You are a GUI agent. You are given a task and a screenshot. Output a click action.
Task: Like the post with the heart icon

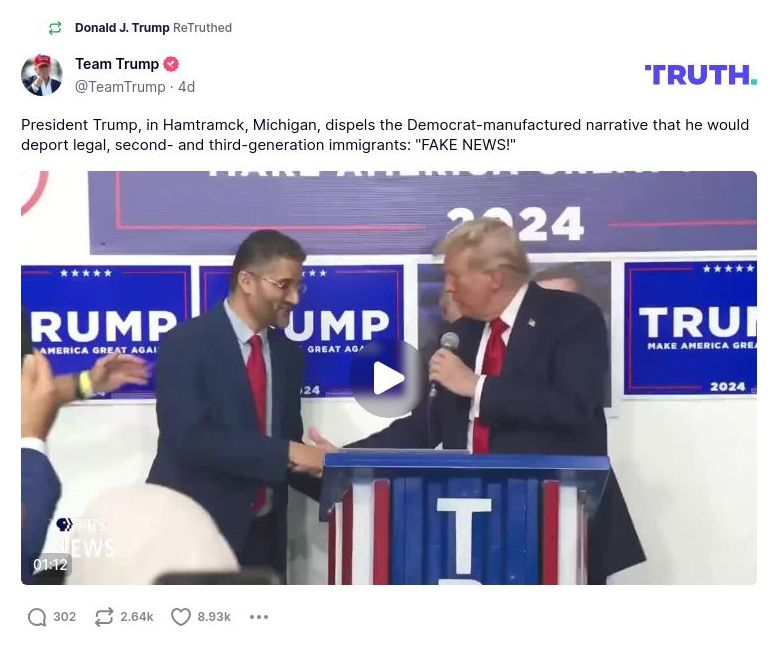tap(181, 617)
